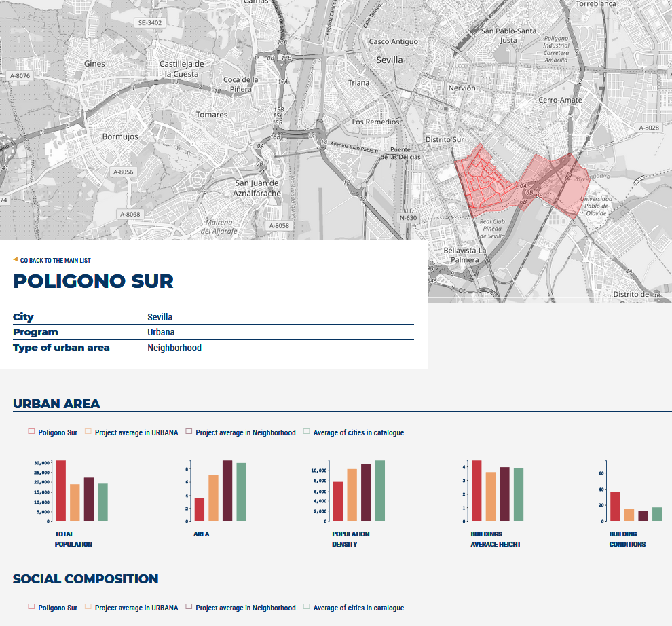
Task: Click the 'Tomares' map label
Action: 212,115
